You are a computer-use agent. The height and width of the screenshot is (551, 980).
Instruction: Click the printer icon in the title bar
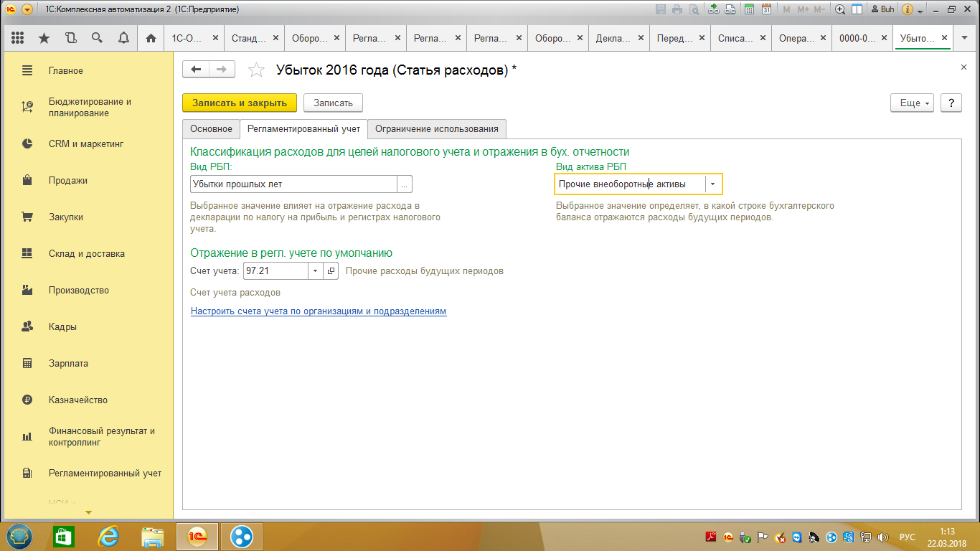pyautogui.click(x=677, y=10)
